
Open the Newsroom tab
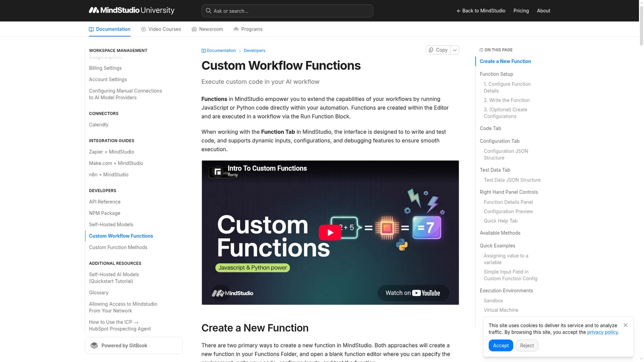207,29
